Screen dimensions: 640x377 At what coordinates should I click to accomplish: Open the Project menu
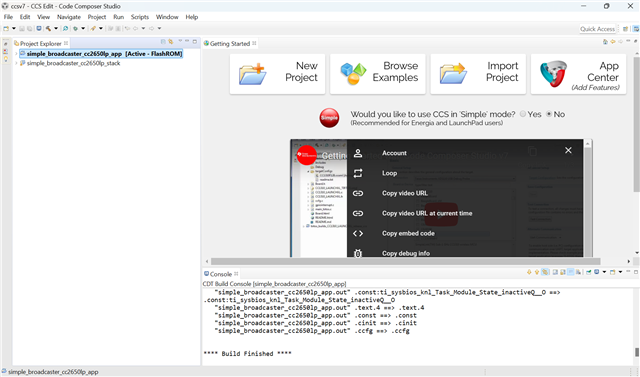click(x=97, y=17)
